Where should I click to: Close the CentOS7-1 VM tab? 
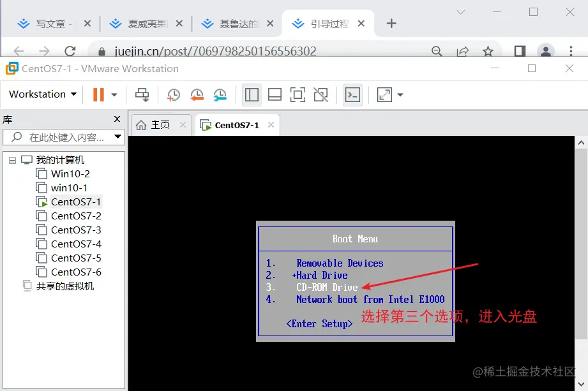[x=271, y=125]
